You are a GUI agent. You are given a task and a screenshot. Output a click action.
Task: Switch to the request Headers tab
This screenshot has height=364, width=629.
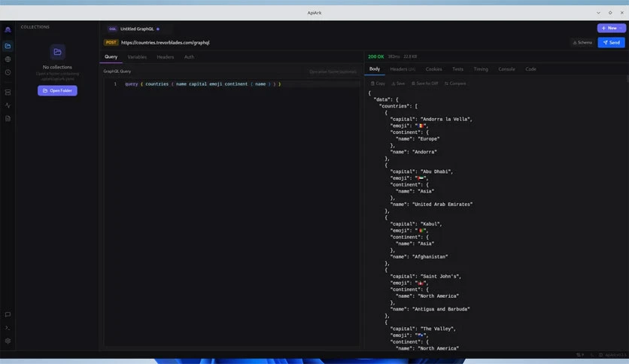pyautogui.click(x=166, y=57)
